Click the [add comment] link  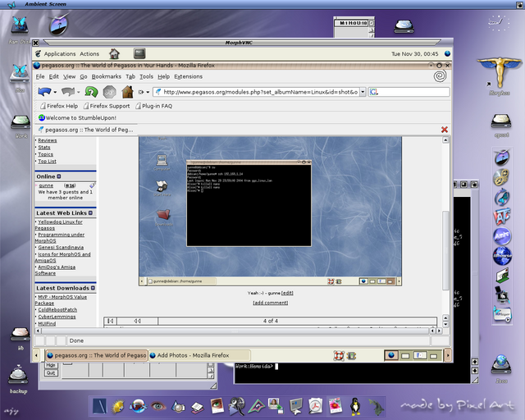tap(270, 303)
